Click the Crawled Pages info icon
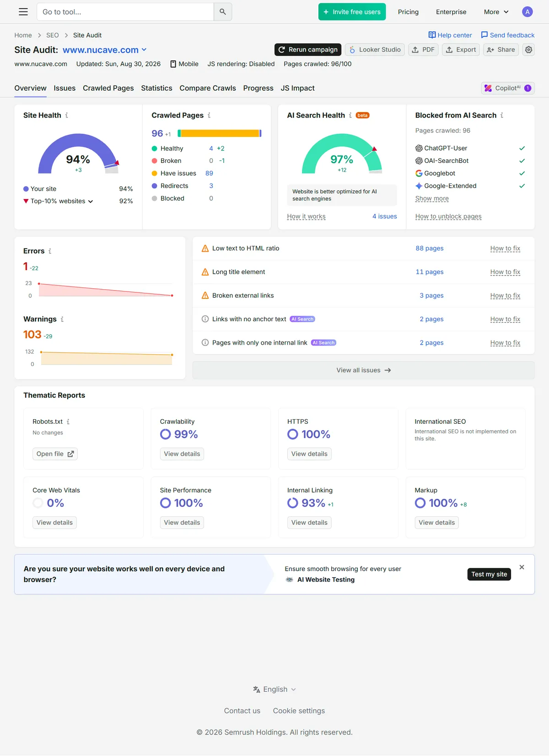This screenshot has height=756, width=549. 209,115
